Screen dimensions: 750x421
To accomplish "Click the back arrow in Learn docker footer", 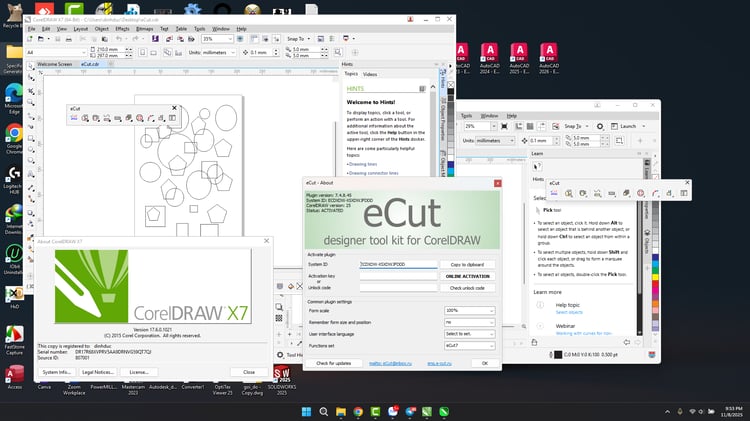I will point(627,342).
